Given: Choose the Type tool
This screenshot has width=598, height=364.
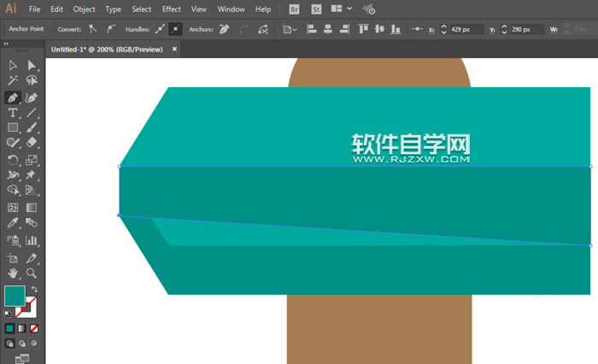Looking at the screenshot, I should (13, 113).
